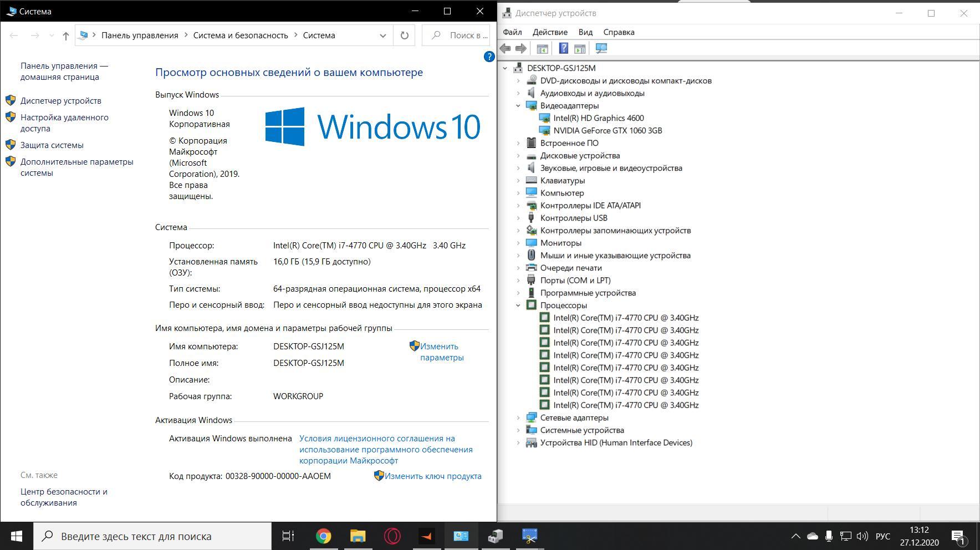Open the address bar history dropdown
The image size is (980, 550).
[x=382, y=35]
